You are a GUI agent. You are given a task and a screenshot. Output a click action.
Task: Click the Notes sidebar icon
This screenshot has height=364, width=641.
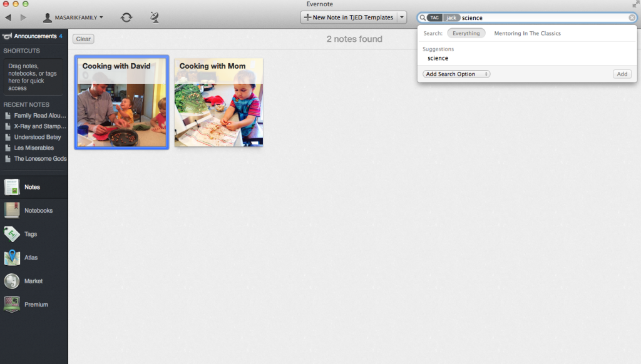pyautogui.click(x=11, y=187)
